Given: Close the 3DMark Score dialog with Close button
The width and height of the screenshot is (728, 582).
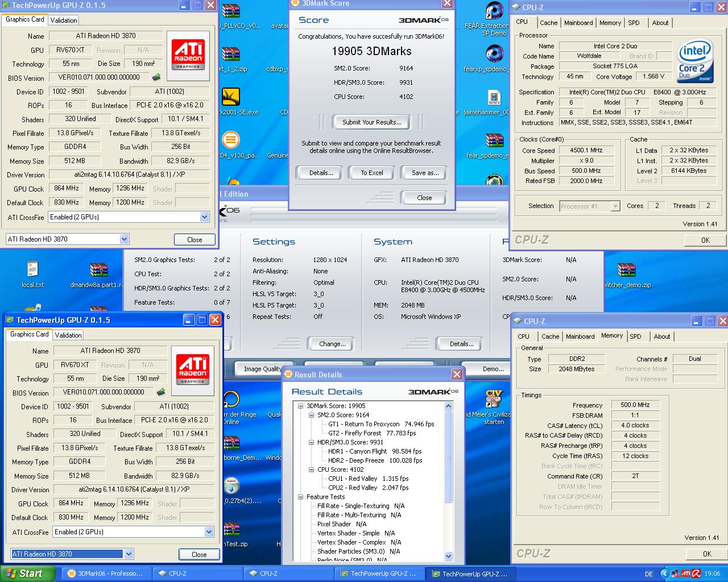Looking at the screenshot, I should (424, 198).
